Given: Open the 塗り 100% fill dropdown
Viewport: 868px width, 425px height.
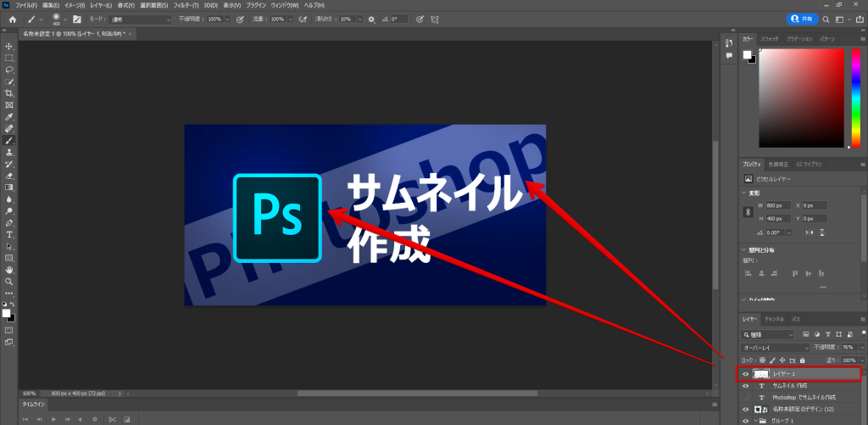Looking at the screenshot, I should pos(862,361).
